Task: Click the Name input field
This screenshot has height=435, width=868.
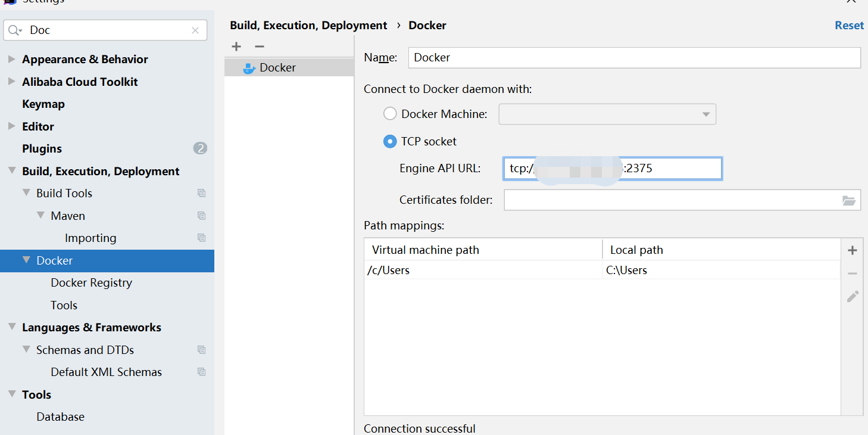Action: (x=634, y=58)
